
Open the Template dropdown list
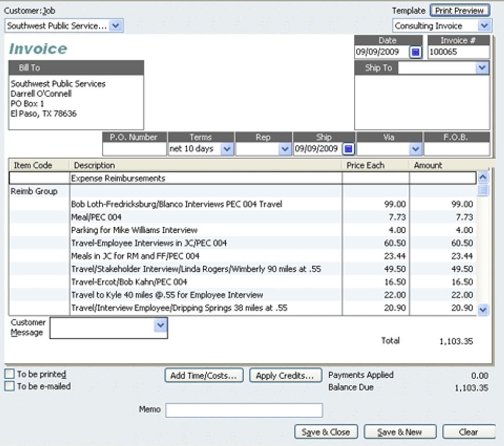pyautogui.click(x=484, y=26)
